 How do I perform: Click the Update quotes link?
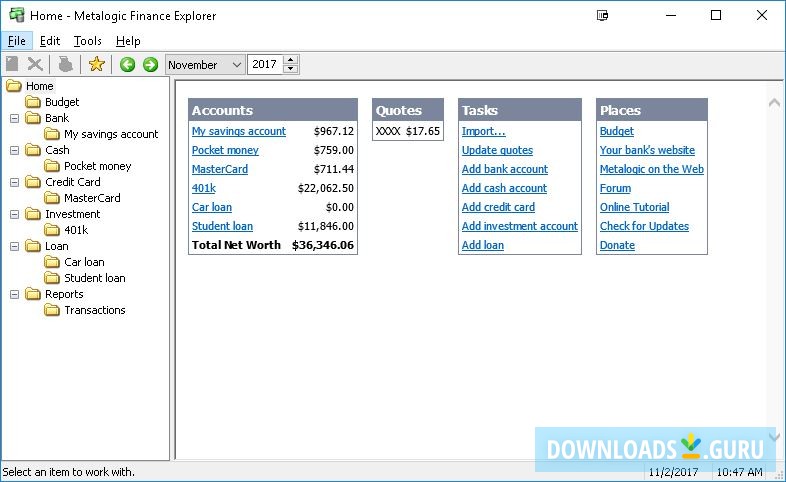tap(497, 150)
